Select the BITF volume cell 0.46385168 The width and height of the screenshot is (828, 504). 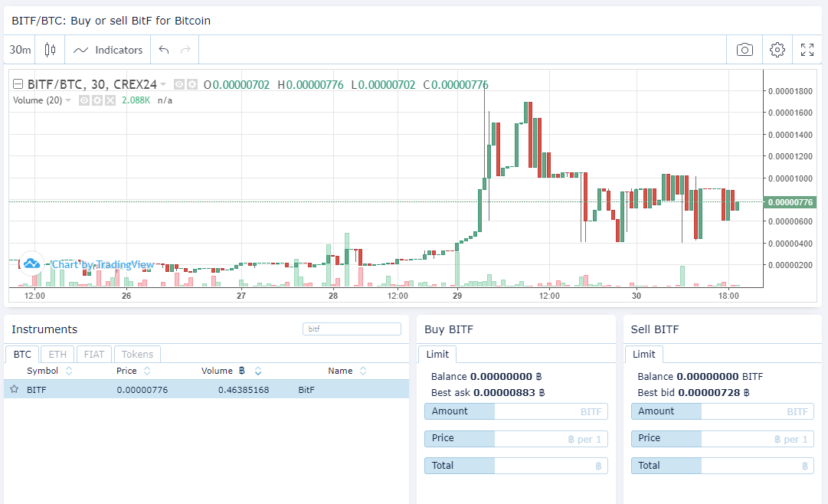point(244,390)
